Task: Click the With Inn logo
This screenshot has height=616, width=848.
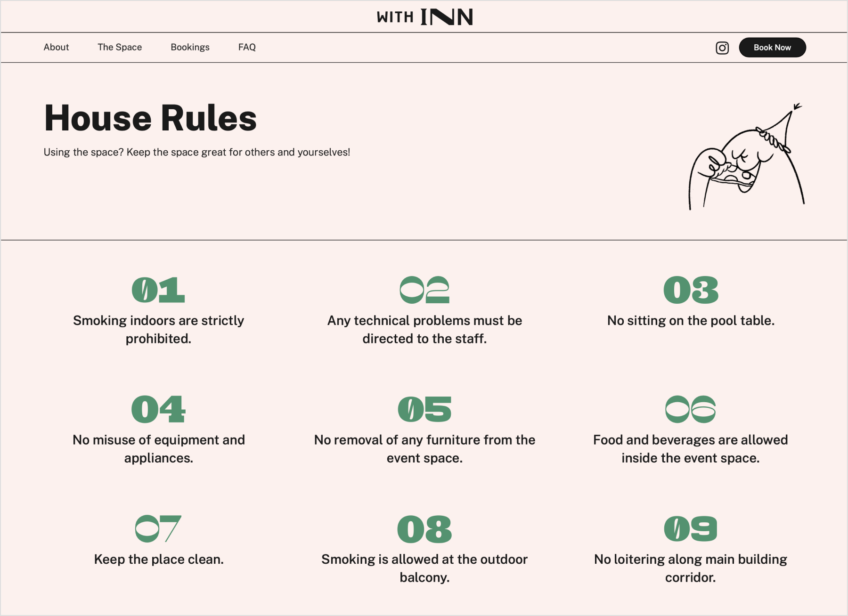Action: pyautogui.click(x=424, y=17)
